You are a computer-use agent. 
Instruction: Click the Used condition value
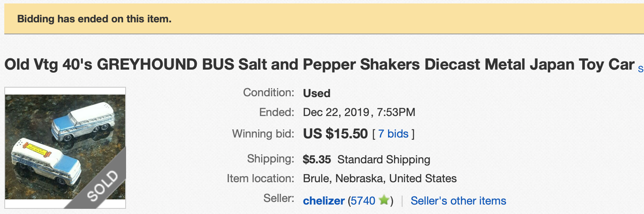tap(316, 93)
